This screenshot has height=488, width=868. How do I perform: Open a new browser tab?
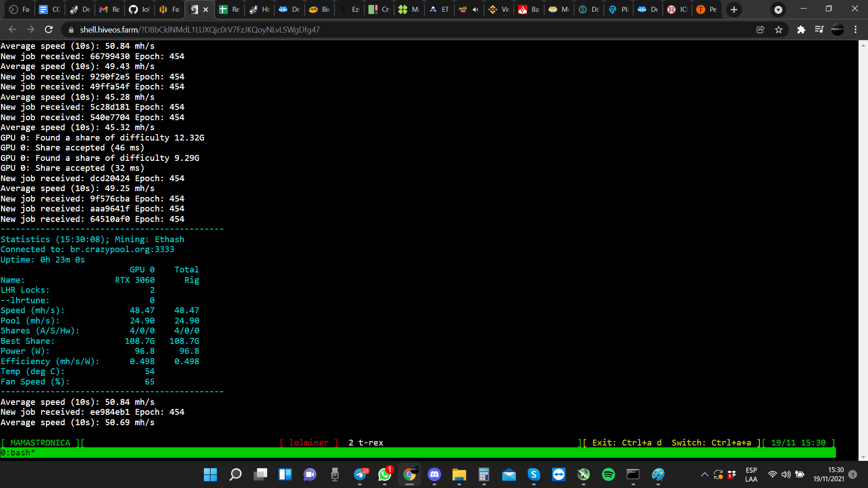click(x=734, y=9)
